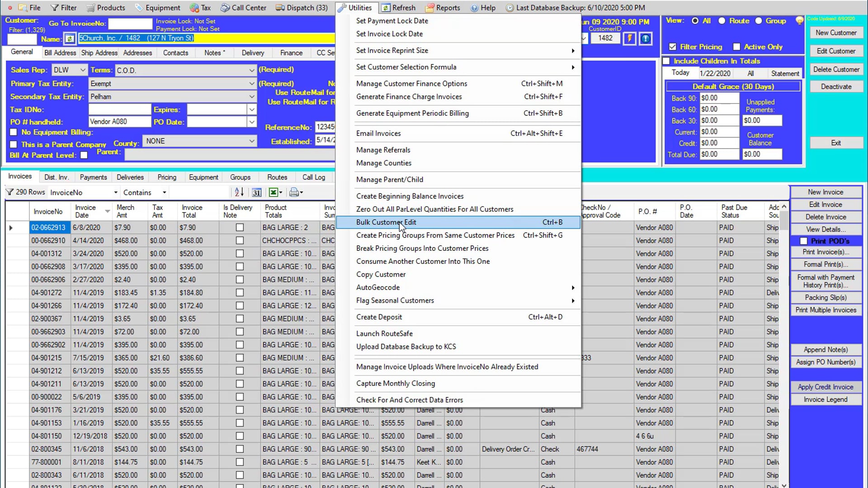Select the Route view radio button
Screen dimensions: 868x488
pos(722,21)
